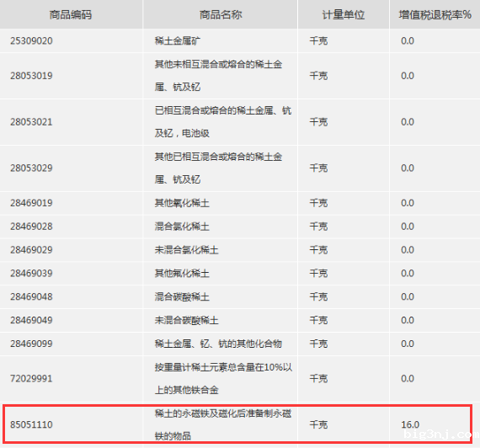Click 千克 in the 28053021 row
The height and width of the screenshot is (448, 480).
click(318, 122)
